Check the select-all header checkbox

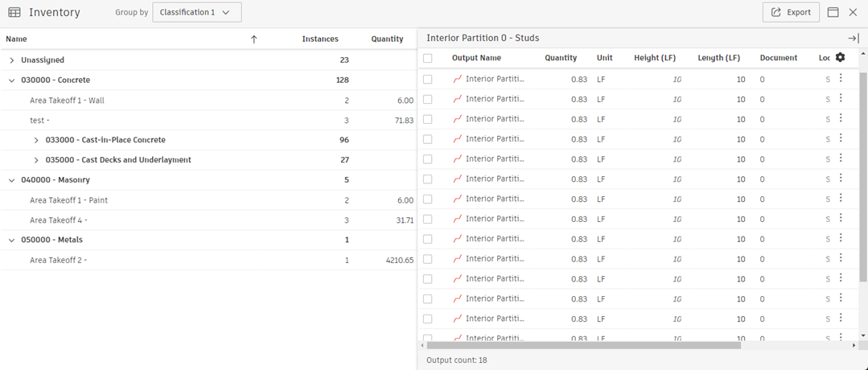(x=428, y=58)
